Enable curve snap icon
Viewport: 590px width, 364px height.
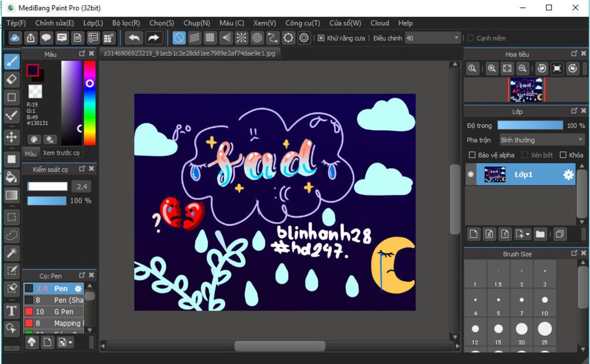[x=273, y=37]
